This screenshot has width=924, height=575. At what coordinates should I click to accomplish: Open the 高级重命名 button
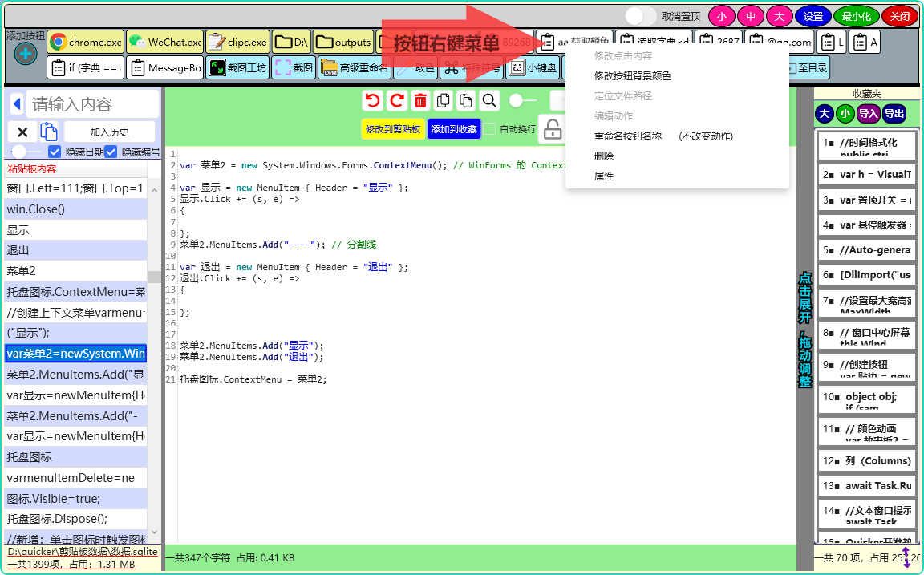coord(355,67)
